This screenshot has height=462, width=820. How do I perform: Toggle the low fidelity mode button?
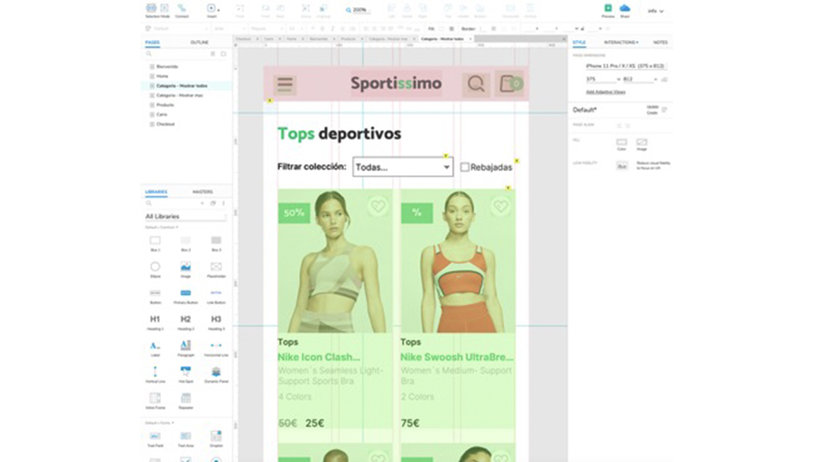[x=622, y=166]
